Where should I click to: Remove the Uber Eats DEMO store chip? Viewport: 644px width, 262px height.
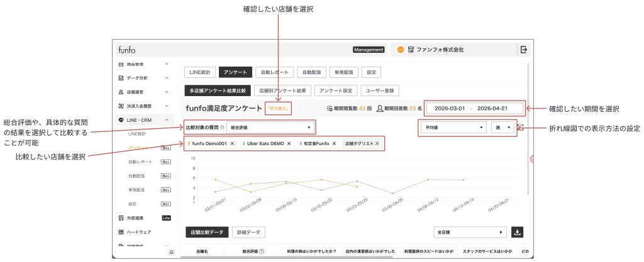[289, 144]
